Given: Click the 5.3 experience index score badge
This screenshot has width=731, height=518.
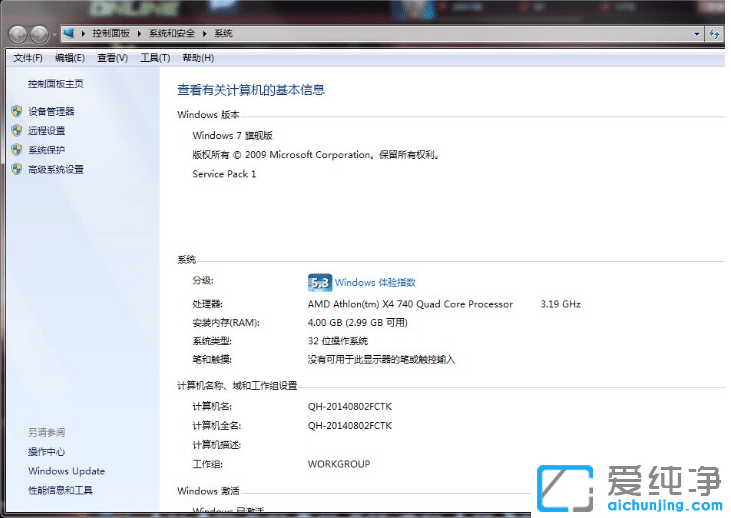Looking at the screenshot, I should [x=320, y=283].
